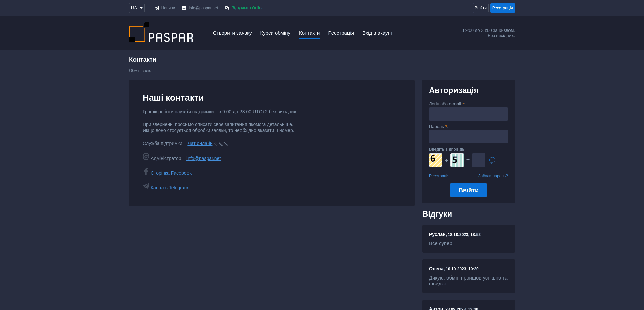Open the Підтримка Online chat icon
Screen dimensions: 644x310
227,8
